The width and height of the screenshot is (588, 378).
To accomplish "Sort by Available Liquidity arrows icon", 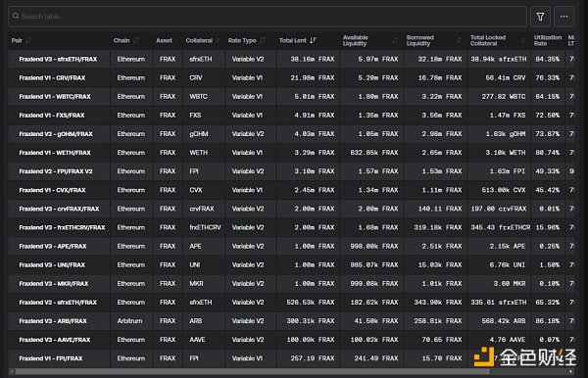I will coord(395,40).
